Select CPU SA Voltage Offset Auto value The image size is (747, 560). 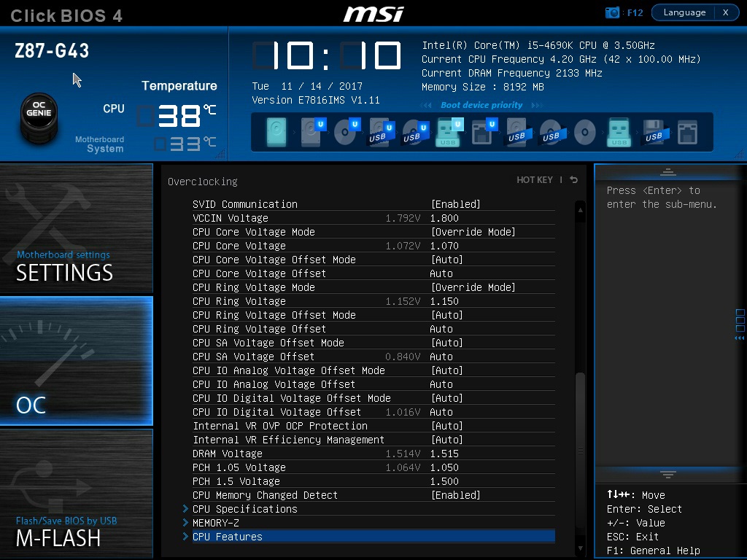pos(441,357)
